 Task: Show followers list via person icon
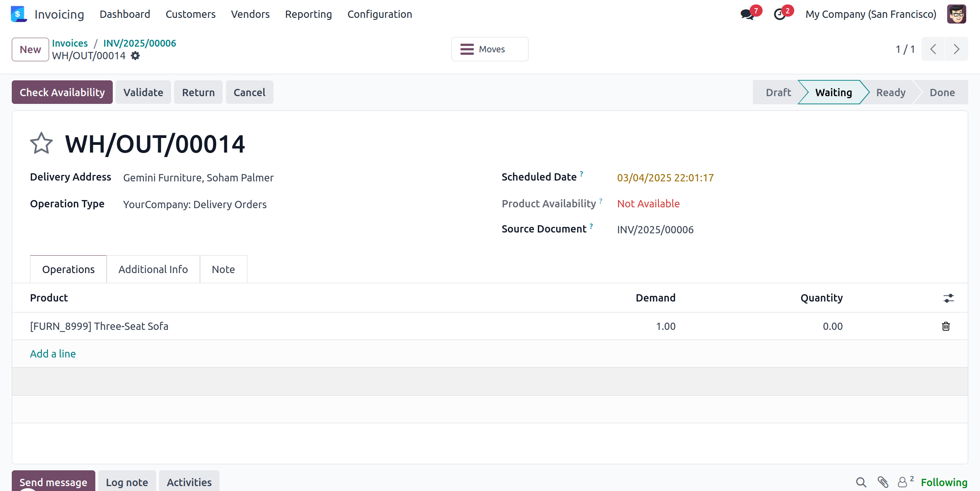pyautogui.click(x=903, y=482)
